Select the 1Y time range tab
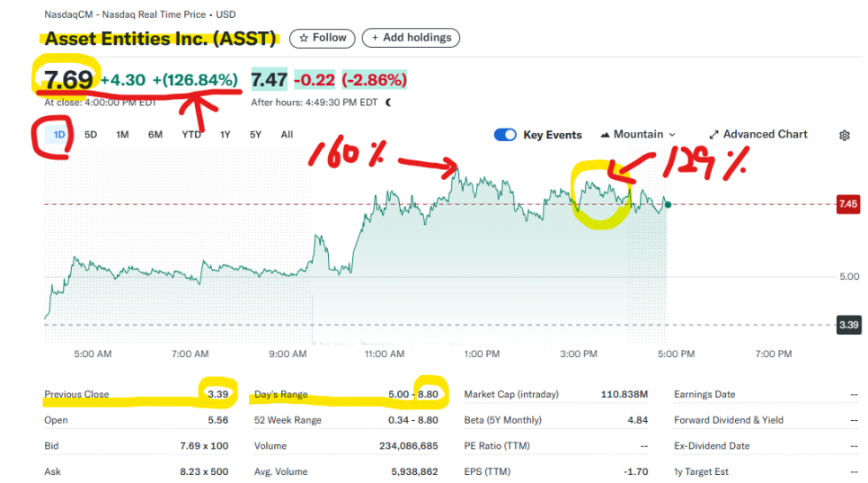Screen dimensions: 868x483 [225, 135]
